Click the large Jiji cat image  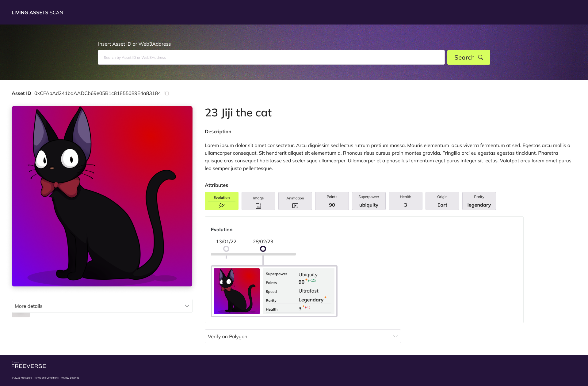102,196
